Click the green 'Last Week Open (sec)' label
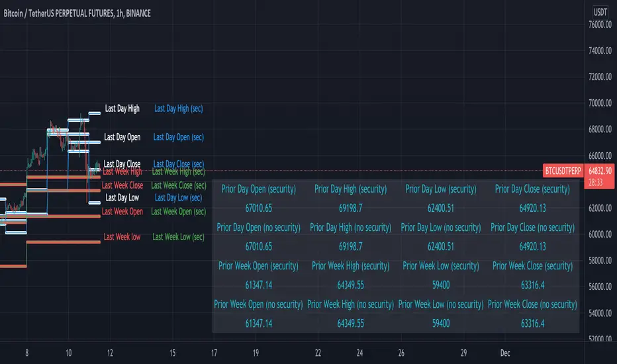 [179, 211]
